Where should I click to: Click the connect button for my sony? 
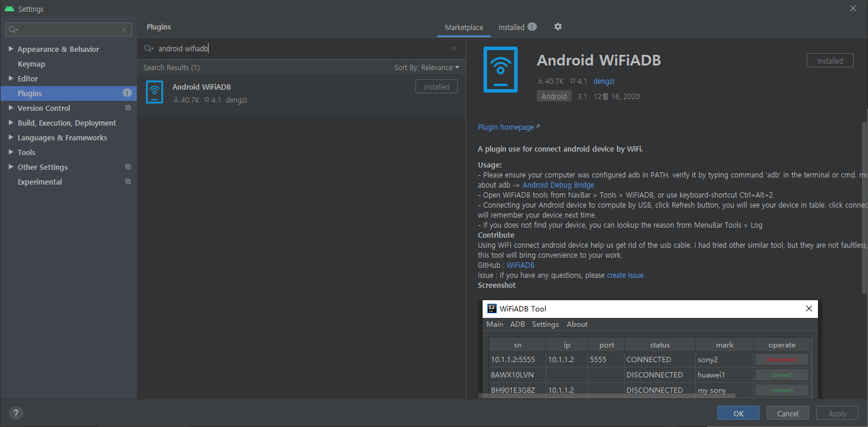pos(782,390)
